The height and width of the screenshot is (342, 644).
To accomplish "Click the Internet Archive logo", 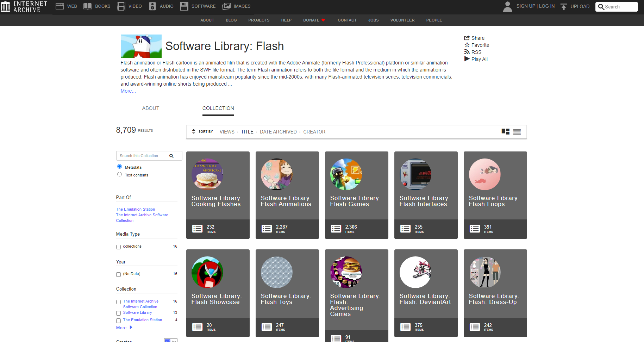I will tap(24, 6).
